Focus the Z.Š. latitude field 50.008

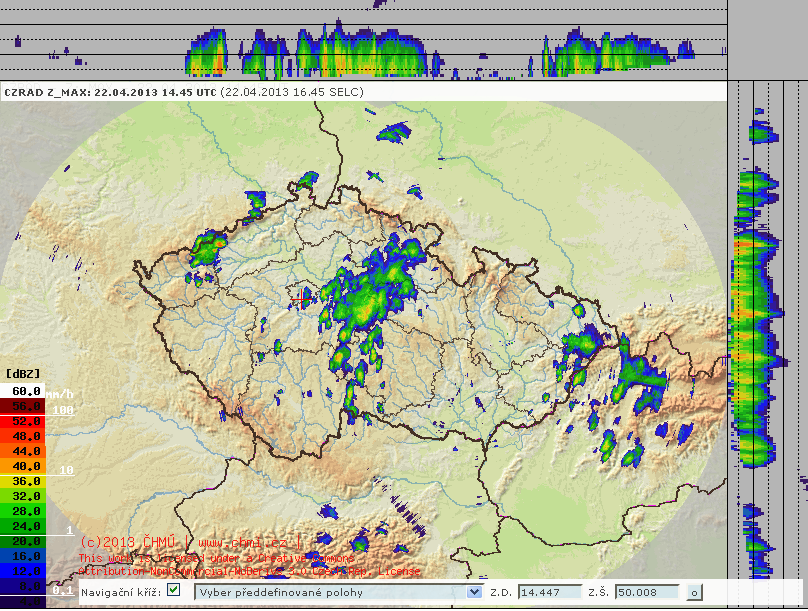click(647, 592)
